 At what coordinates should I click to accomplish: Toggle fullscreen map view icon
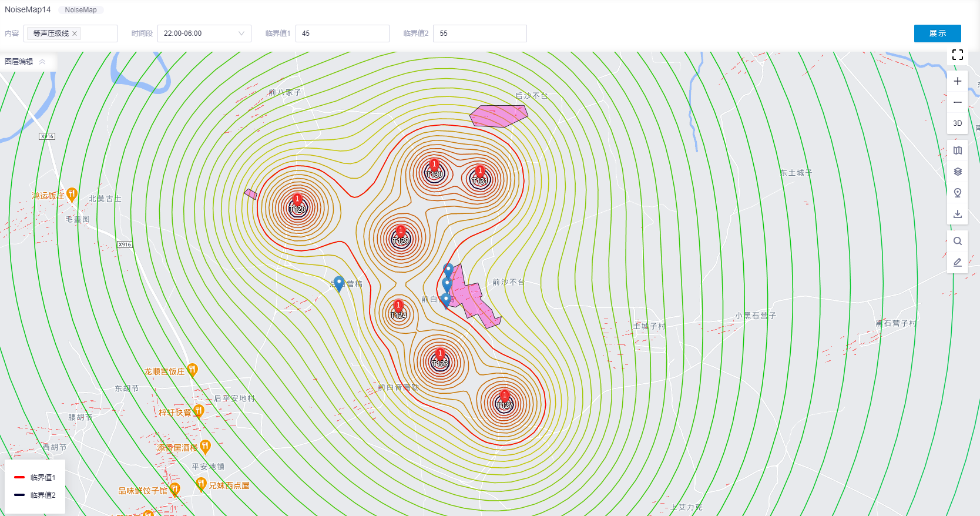tap(958, 55)
